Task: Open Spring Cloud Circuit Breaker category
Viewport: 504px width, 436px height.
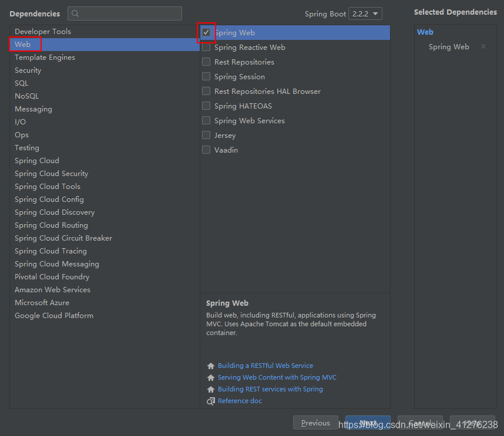Action: [105, 238]
